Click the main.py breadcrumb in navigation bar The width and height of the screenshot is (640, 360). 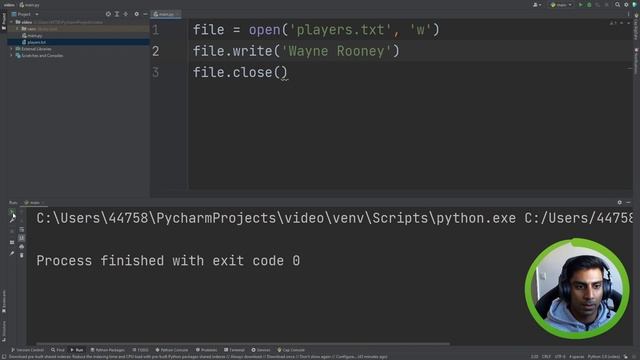29,5
